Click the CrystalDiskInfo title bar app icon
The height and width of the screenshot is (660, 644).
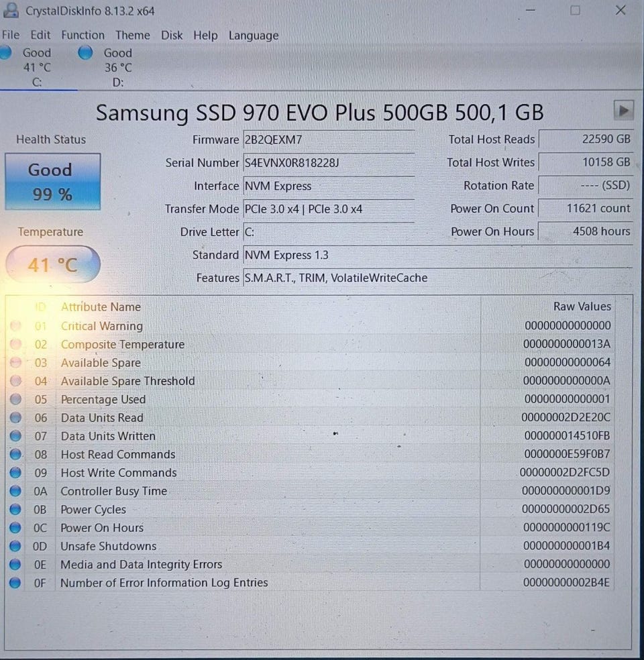coord(11,10)
